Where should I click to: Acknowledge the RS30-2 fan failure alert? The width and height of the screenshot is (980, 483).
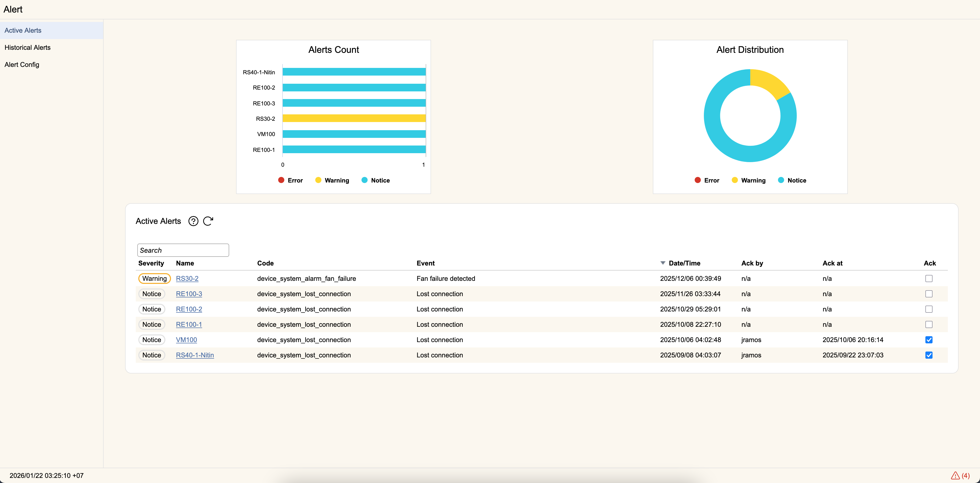929,279
